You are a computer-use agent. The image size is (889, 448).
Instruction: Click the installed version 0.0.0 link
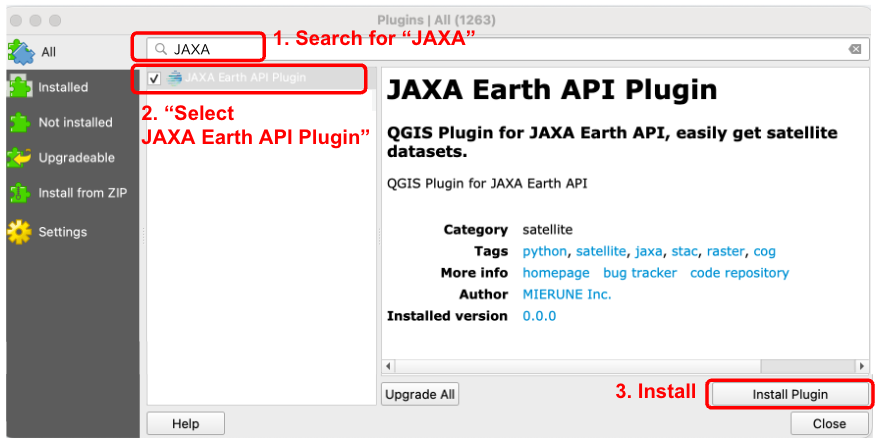539,316
